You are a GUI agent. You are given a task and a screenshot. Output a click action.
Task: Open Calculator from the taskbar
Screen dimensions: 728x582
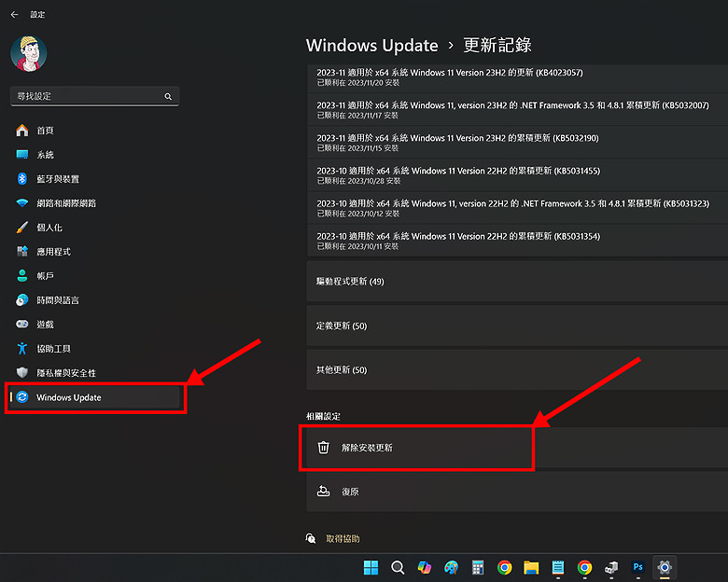[x=478, y=567]
